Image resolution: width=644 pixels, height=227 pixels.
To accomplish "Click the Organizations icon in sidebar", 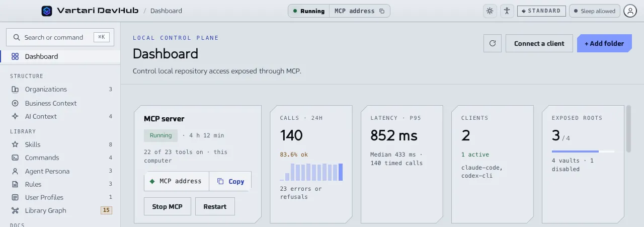I will 15,89.
